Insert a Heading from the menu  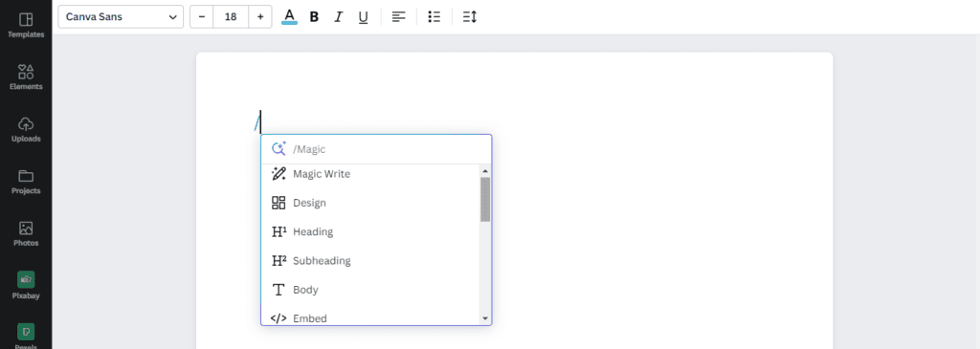pos(370,231)
